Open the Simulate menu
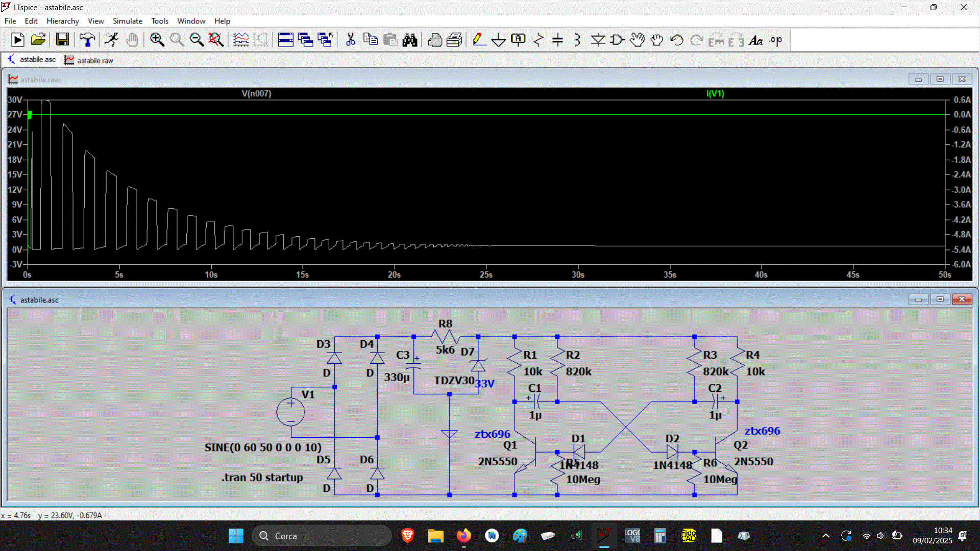Viewport: 980px width, 551px height. pos(127,21)
